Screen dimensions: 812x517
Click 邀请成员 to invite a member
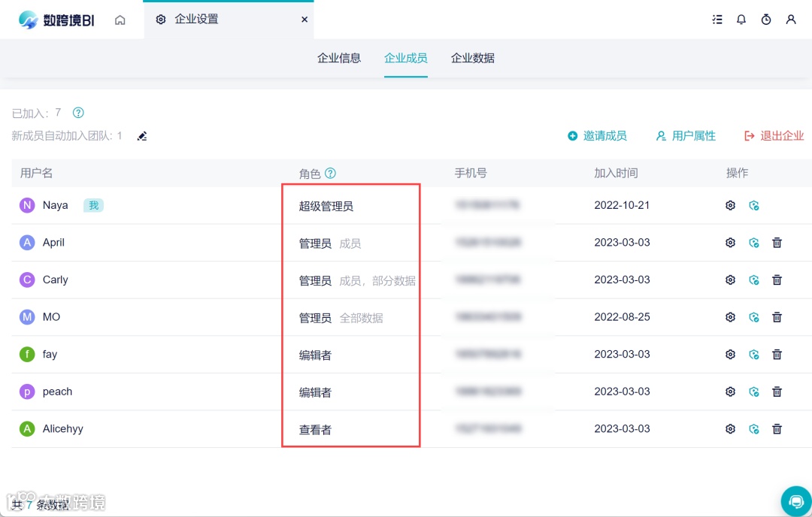click(598, 136)
